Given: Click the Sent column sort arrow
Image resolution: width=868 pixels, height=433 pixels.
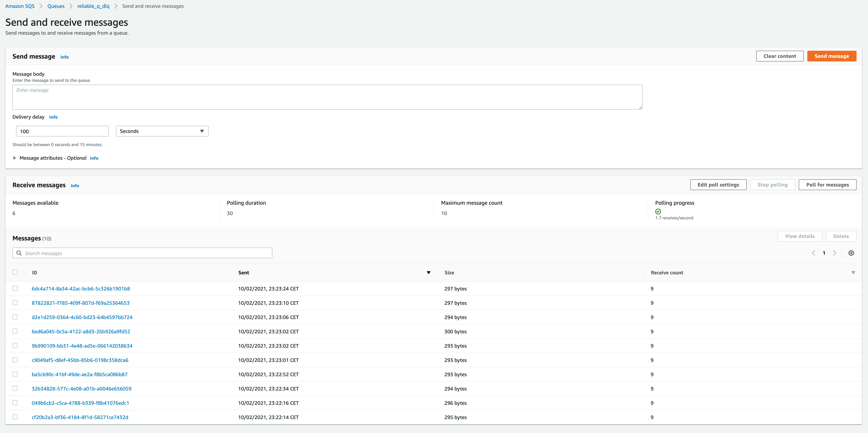Looking at the screenshot, I should pos(428,272).
